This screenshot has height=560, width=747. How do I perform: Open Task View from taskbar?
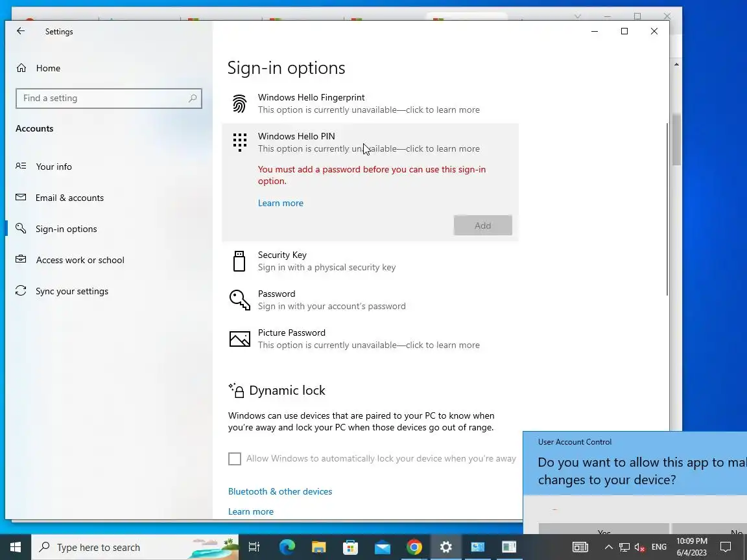[x=254, y=547]
